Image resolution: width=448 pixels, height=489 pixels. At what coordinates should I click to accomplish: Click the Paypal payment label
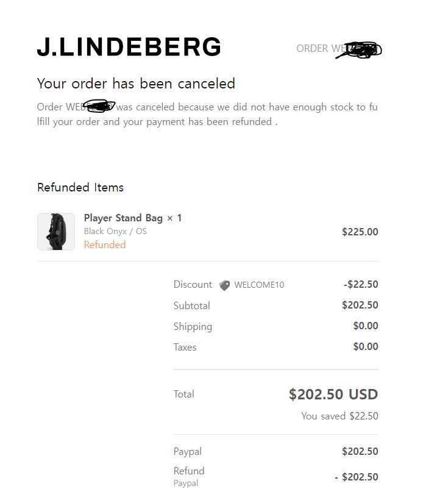(187, 452)
